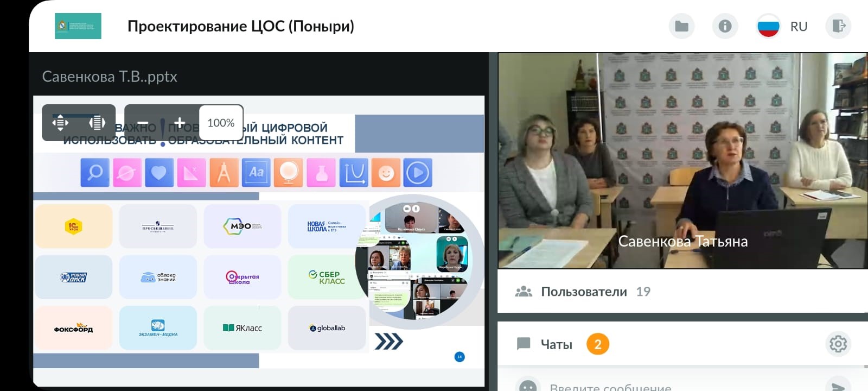Open chat settings gear
This screenshot has height=391, width=868.
pyautogui.click(x=838, y=344)
